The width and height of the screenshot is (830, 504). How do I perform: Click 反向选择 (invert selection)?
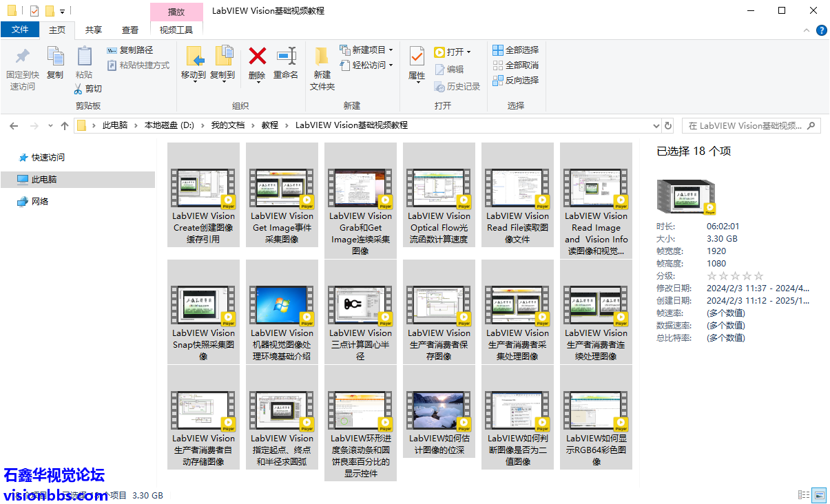516,81
